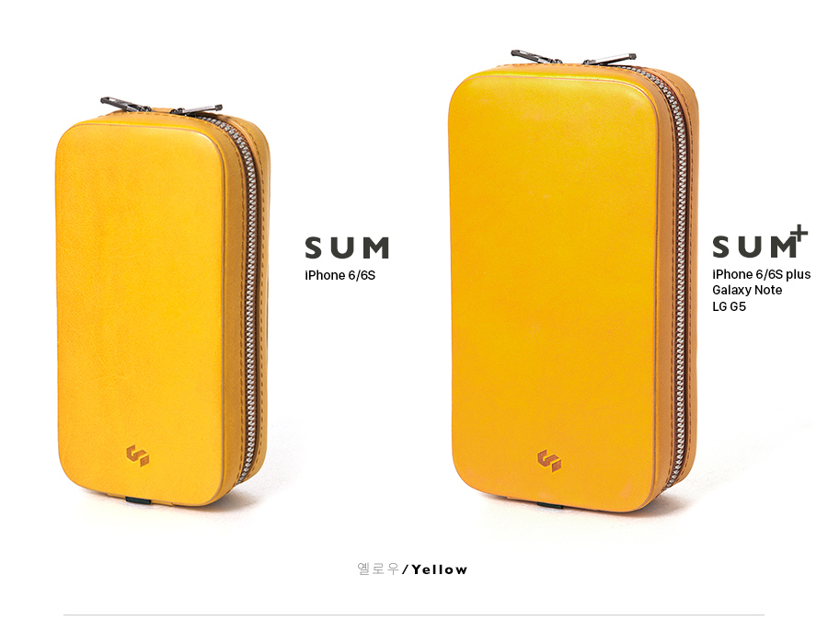Click the zipper pulls atop small case
The height and width of the screenshot is (644, 828).
pyautogui.click(x=161, y=105)
